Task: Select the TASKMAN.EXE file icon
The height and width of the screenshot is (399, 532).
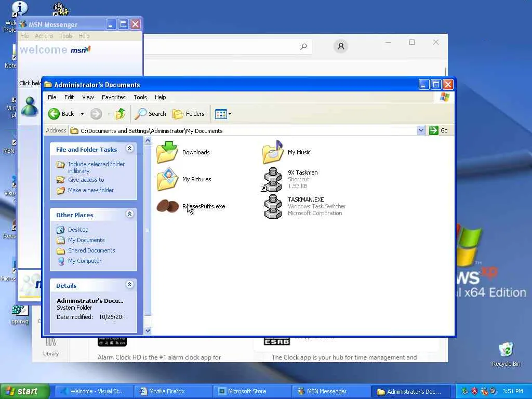Action: tap(273, 206)
